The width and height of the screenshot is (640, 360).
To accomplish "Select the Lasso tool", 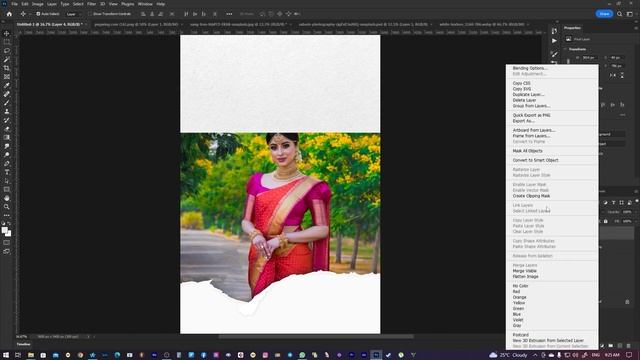I will pos(7,51).
